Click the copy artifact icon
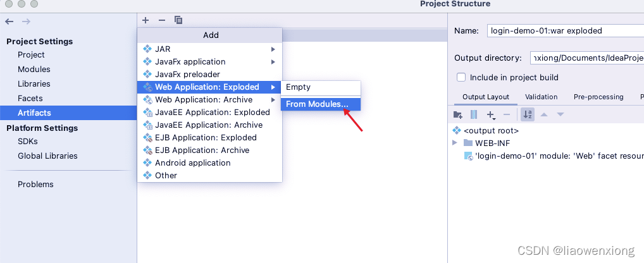 [x=178, y=20]
